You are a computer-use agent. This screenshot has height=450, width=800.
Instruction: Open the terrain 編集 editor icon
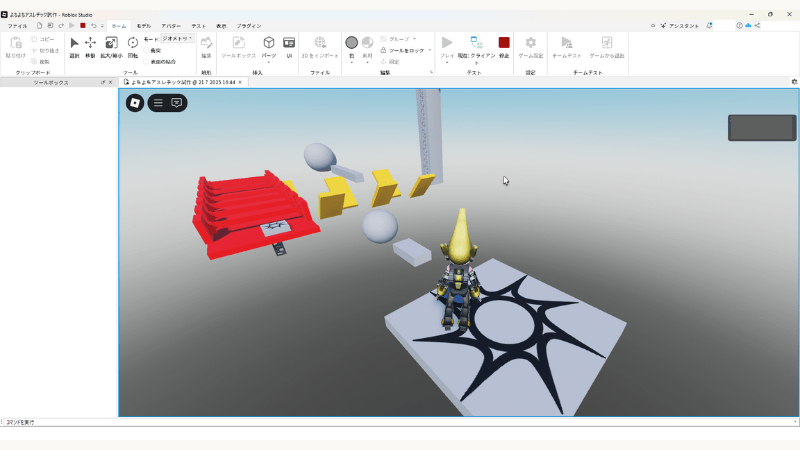coord(206,43)
